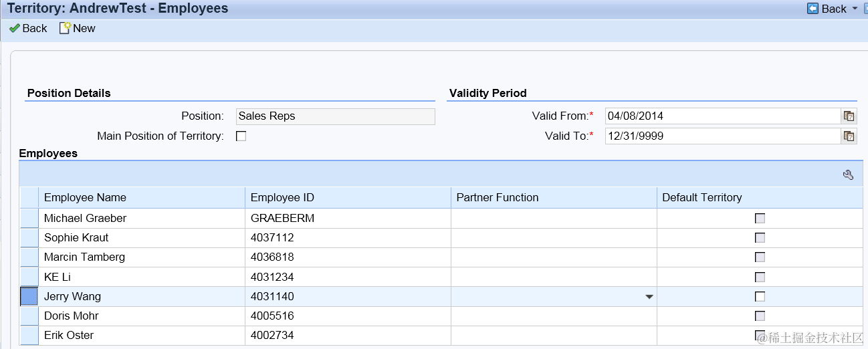The width and height of the screenshot is (868, 349).
Task: Click Partner Function cell for Sophie Kraut
Action: (x=554, y=237)
